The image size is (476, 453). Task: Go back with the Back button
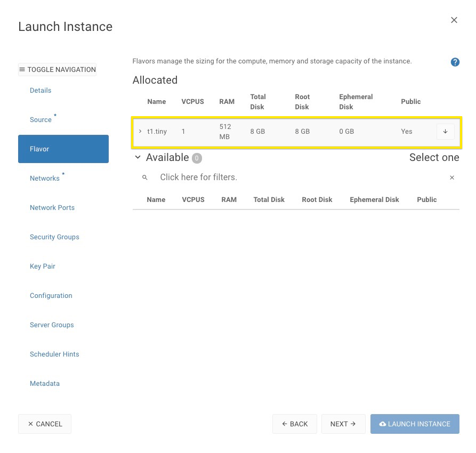295,424
